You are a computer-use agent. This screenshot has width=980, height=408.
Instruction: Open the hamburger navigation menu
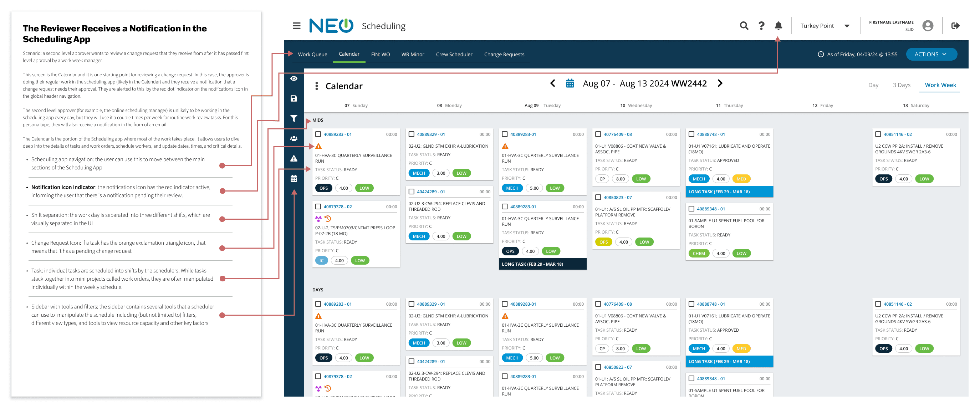pyautogui.click(x=296, y=26)
